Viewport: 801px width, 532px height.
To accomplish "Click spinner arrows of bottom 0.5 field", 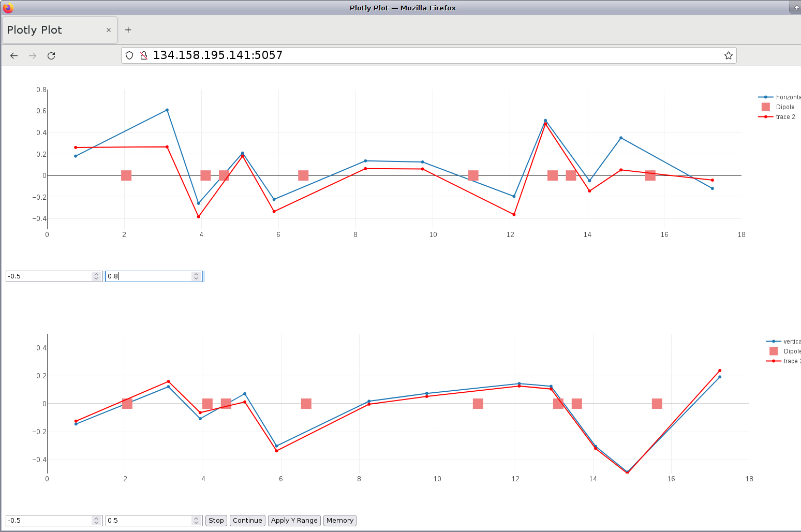I will (196, 521).
